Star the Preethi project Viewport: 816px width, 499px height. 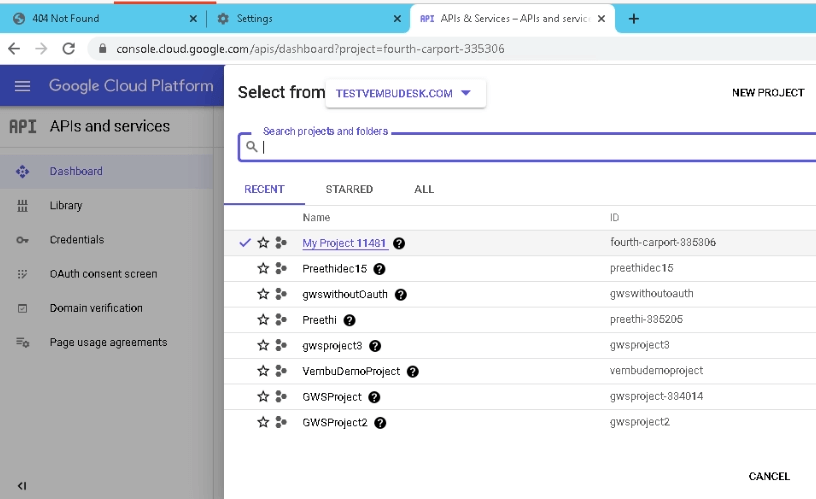(x=263, y=319)
